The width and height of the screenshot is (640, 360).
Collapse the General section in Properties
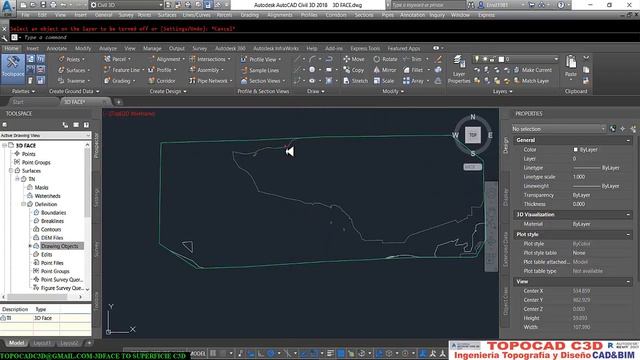[x=628, y=140]
